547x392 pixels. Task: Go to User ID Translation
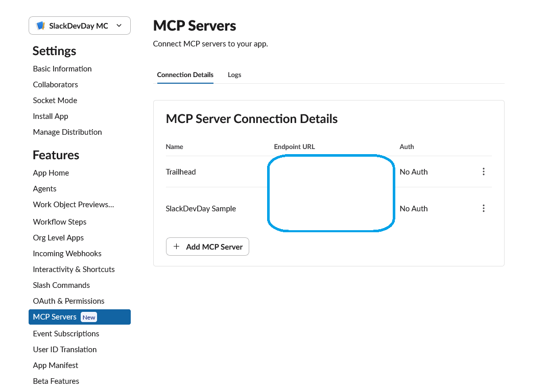click(x=65, y=350)
